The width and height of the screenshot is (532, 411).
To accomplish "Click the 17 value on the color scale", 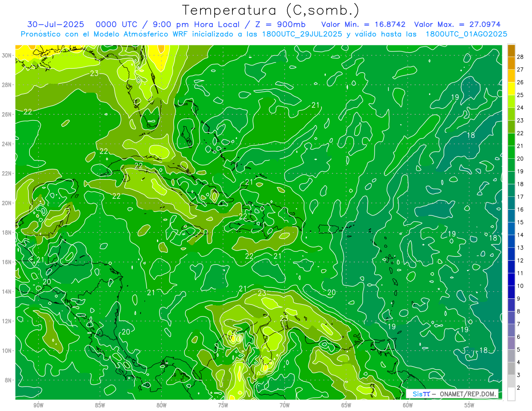I will tap(521, 196).
